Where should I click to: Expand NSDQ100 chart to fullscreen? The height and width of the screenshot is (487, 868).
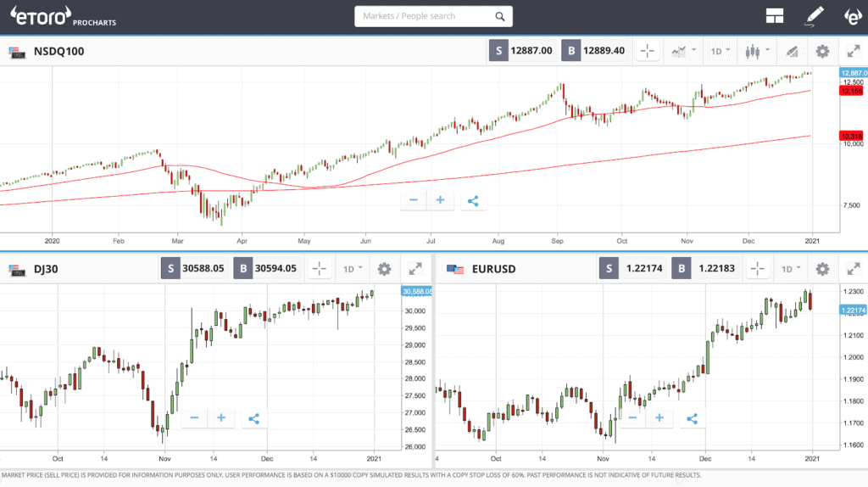tap(854, 52)
